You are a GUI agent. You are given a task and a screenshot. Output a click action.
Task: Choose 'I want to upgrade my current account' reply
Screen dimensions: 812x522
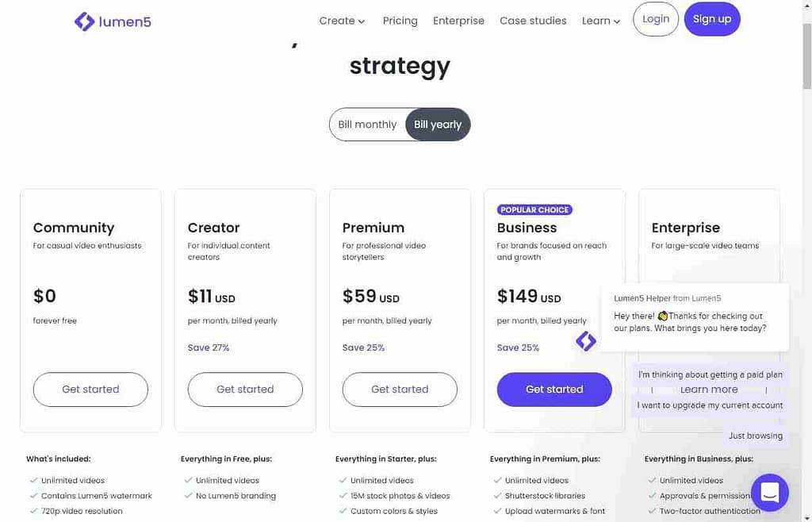pyautogui.click(x=710, y=405)
